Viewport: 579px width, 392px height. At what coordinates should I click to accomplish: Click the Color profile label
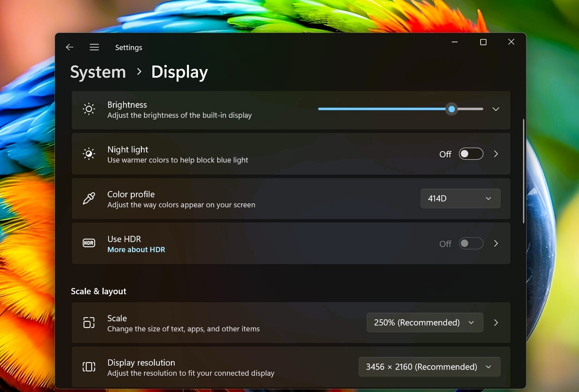click(131, 194)
